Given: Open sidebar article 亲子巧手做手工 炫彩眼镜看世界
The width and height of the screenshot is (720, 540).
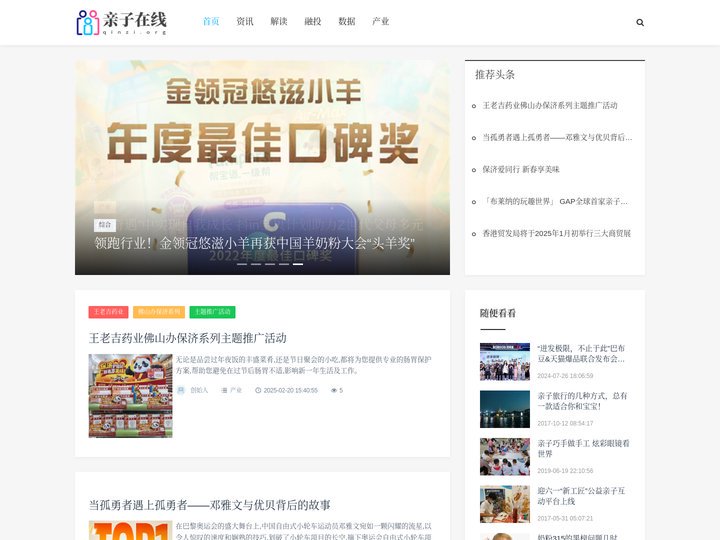Looking at the screenshot, I should point(583,449).
